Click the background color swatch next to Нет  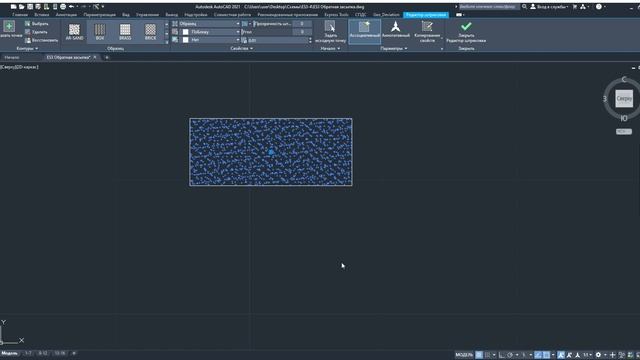185,40
